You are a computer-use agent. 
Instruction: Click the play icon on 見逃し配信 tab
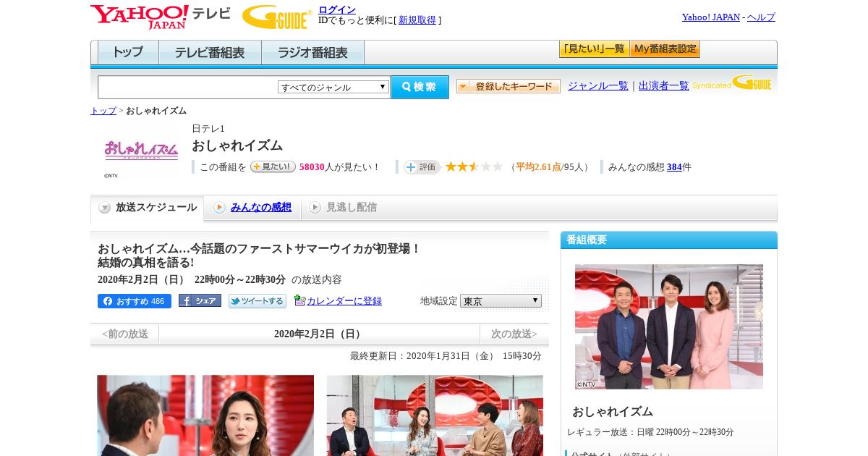click(x=315, y=208)
